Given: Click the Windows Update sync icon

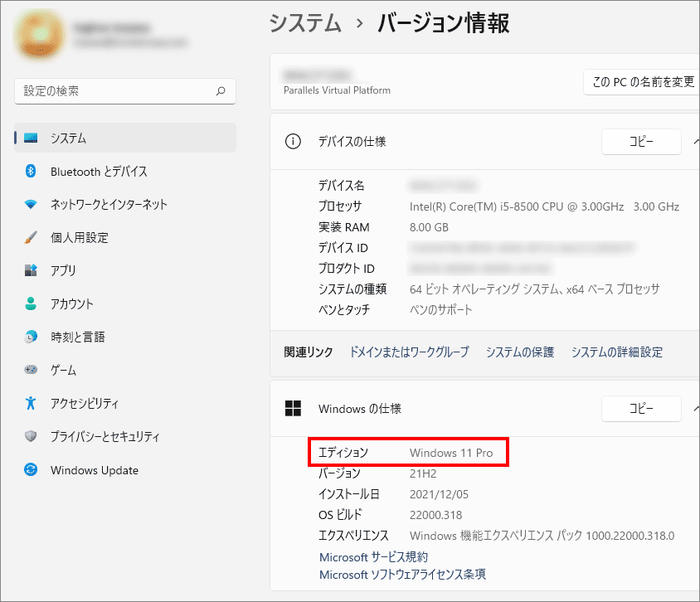Looking at the screenshot, I should pos(31,470).
